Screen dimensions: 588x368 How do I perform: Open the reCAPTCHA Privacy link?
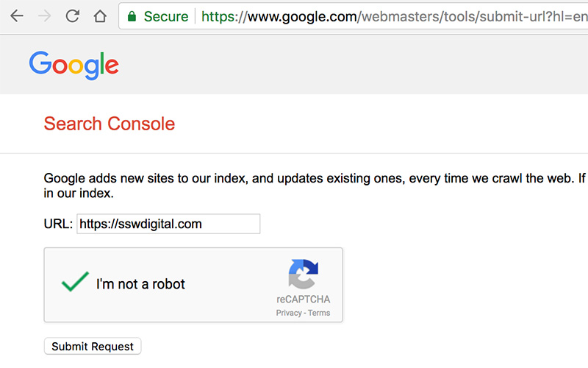click(289, 313)
